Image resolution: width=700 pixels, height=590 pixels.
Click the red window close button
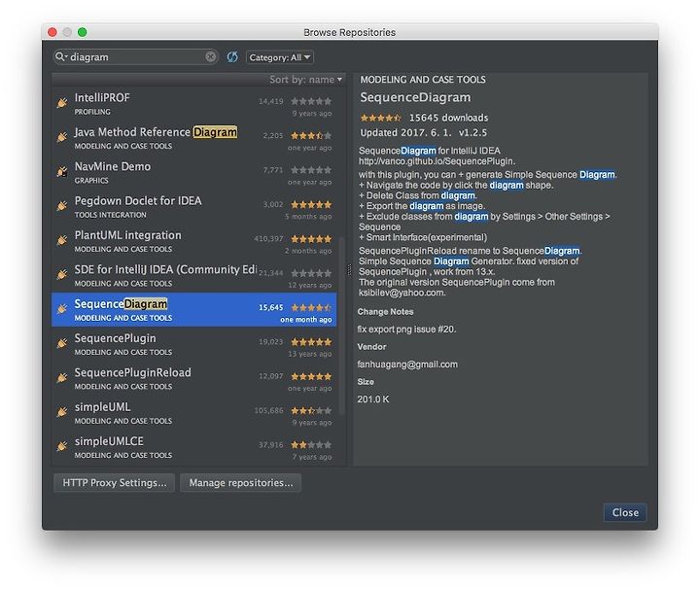tap(52, 32)
